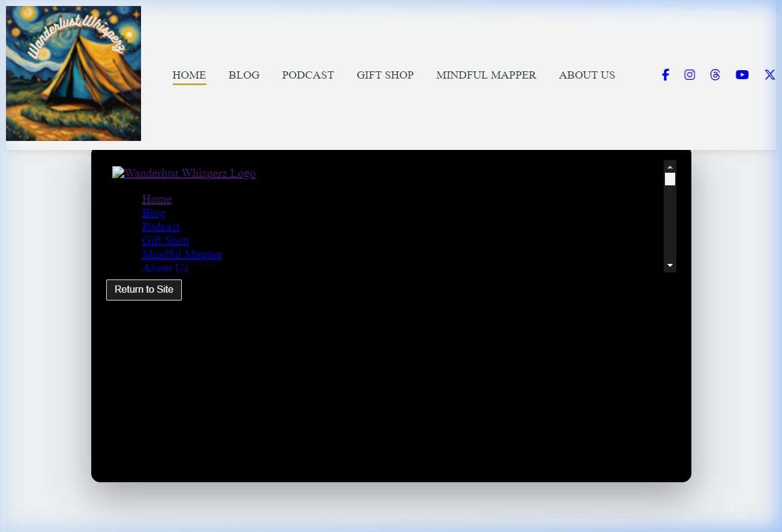Open the underlined Podcast link in black panel
This screenshot has width=782, height=532.
click(x=161, y=227)
